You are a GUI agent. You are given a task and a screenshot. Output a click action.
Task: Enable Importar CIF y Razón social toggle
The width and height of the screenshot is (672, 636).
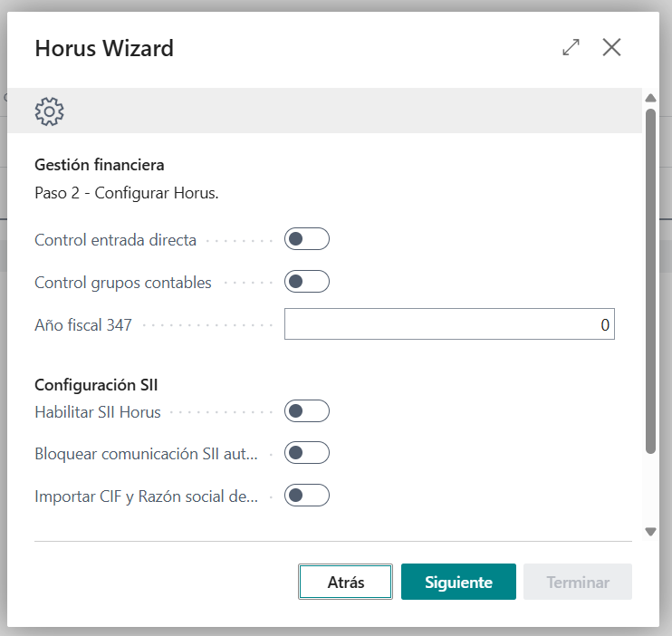coord(307,496)
